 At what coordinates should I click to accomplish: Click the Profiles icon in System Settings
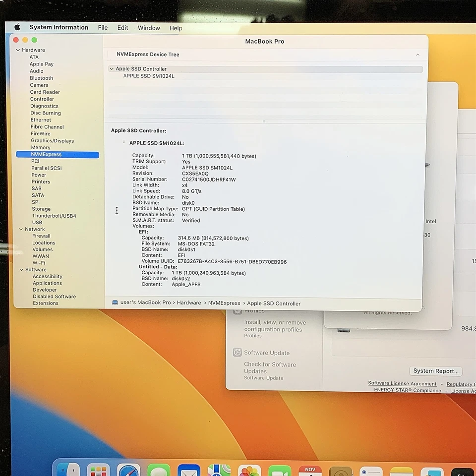point(238,311)
